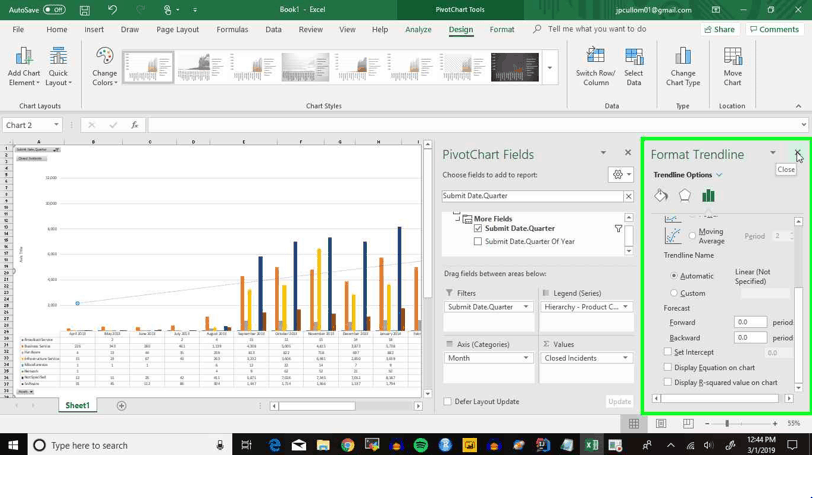Open Submit Date.Quarter filter dropdown
The width and height of the screenshot is (813, 498).
(526, 307)
